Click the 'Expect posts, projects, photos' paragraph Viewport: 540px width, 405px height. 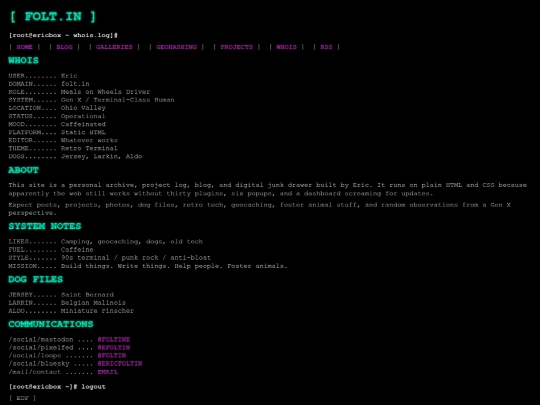coord(259,209)
